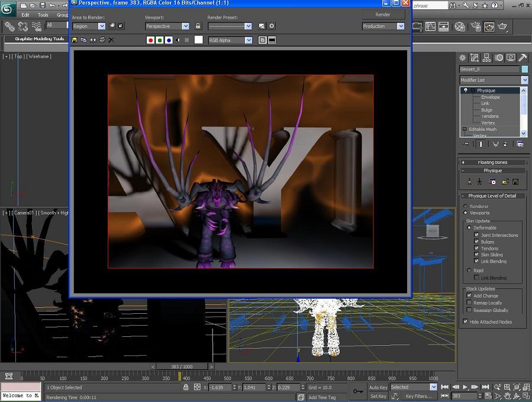Enable the Remap Locally checkbox

[x=469, y=302]
